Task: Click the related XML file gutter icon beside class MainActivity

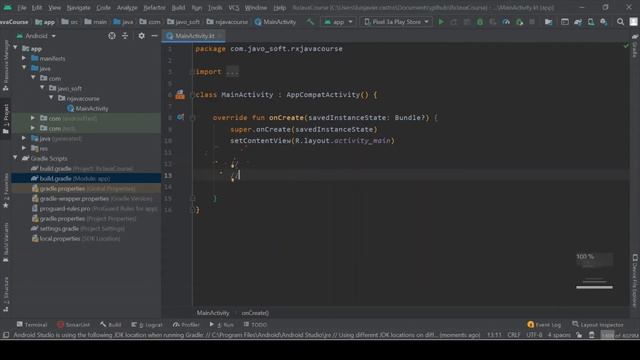Action: point(180,95)
